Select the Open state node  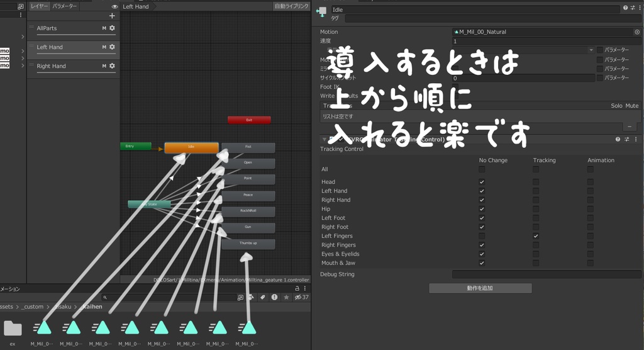pyautogui.click(x=248, y=163)
